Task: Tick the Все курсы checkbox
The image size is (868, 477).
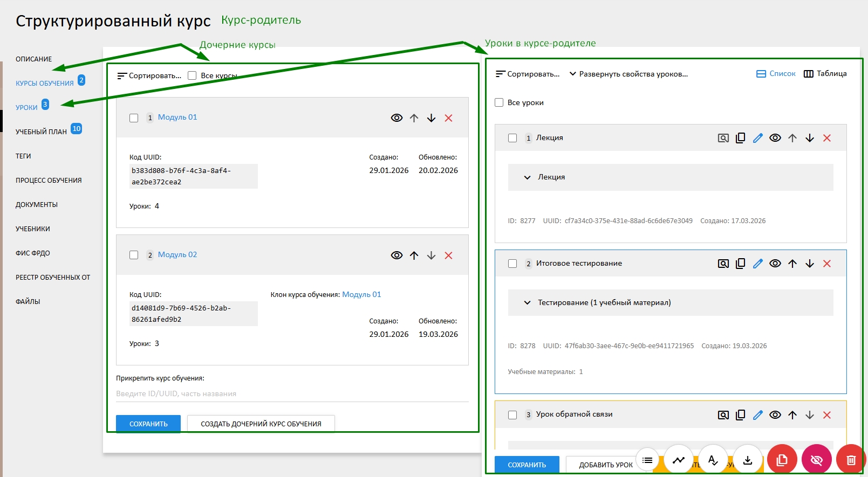Action: tap(192, 76)
